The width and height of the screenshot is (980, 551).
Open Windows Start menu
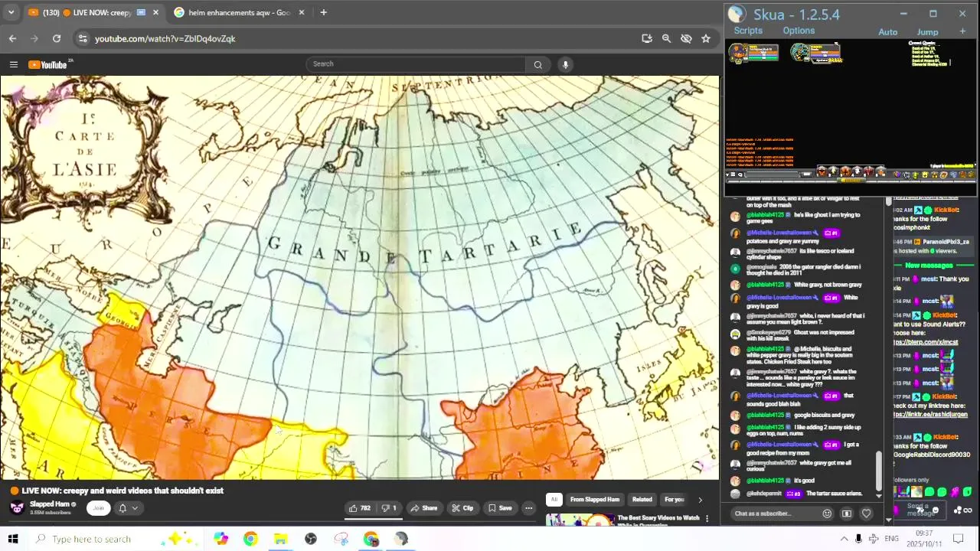[x=13, y=539]
